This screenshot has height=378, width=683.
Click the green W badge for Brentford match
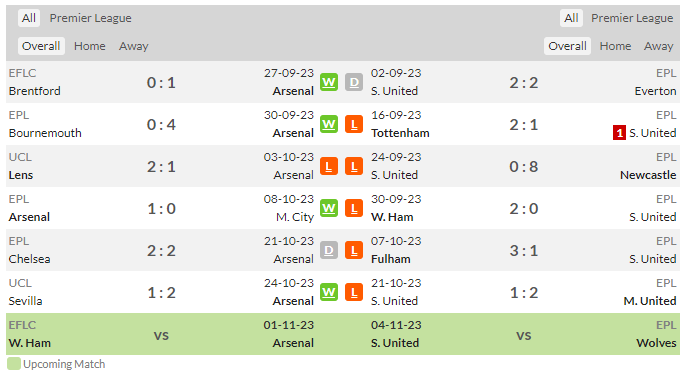click(329, 82)
